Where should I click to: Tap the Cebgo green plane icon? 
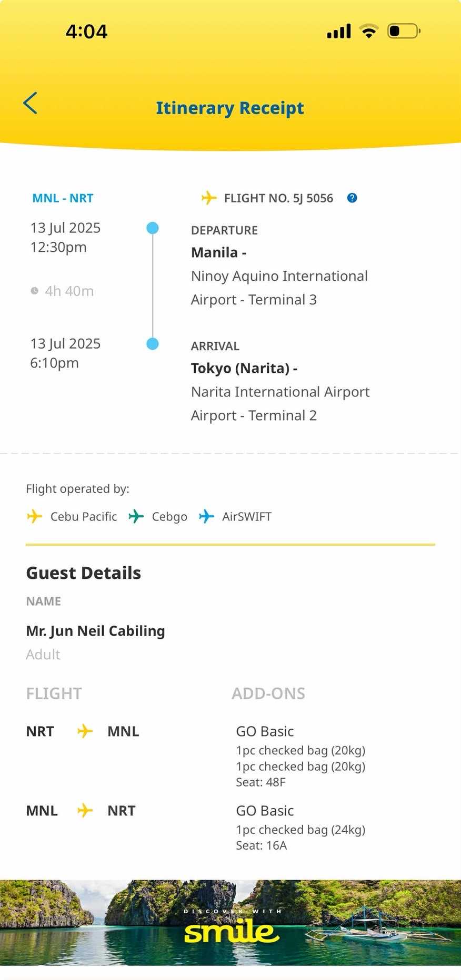[x=136, y=516]
